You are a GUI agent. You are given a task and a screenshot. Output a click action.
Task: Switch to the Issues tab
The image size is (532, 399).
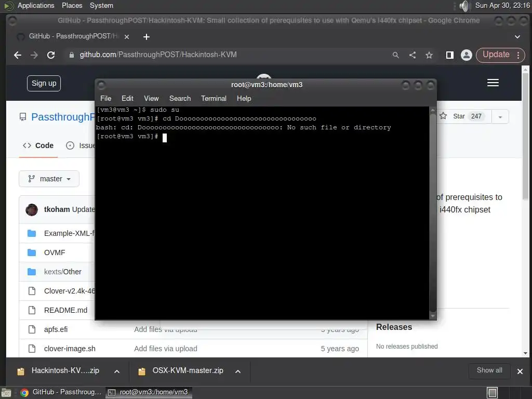81,145
